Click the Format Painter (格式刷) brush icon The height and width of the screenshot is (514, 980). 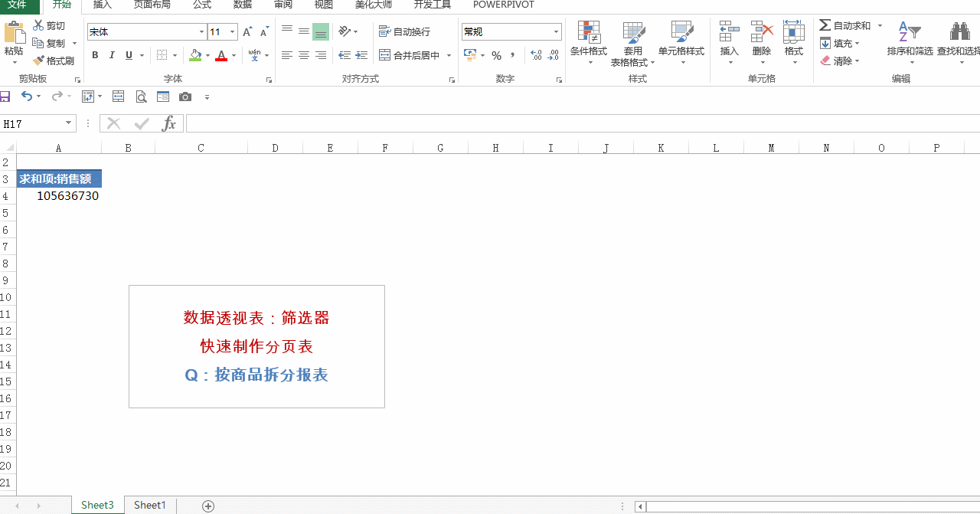pyautogui.click(x=38, y=61)
